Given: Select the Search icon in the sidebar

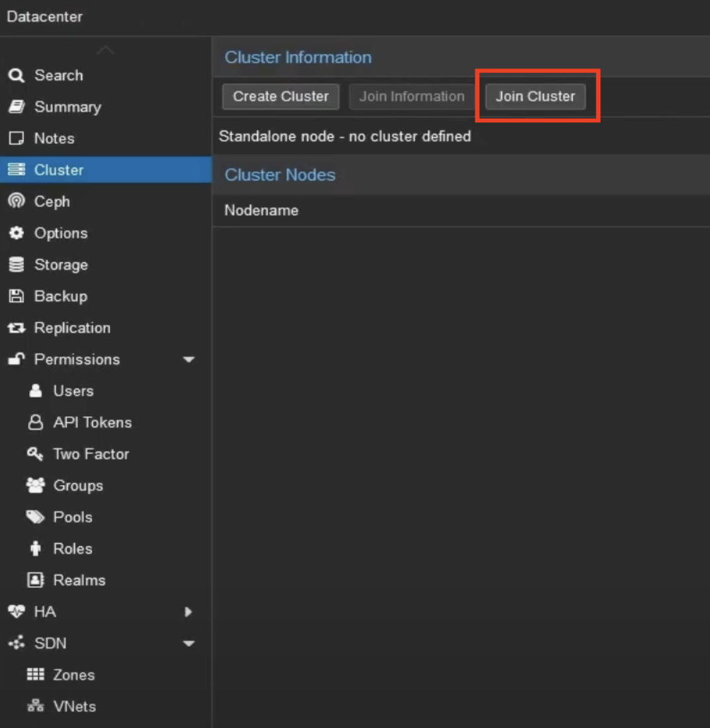Looking at the screenshot, I should coord(16,75).
